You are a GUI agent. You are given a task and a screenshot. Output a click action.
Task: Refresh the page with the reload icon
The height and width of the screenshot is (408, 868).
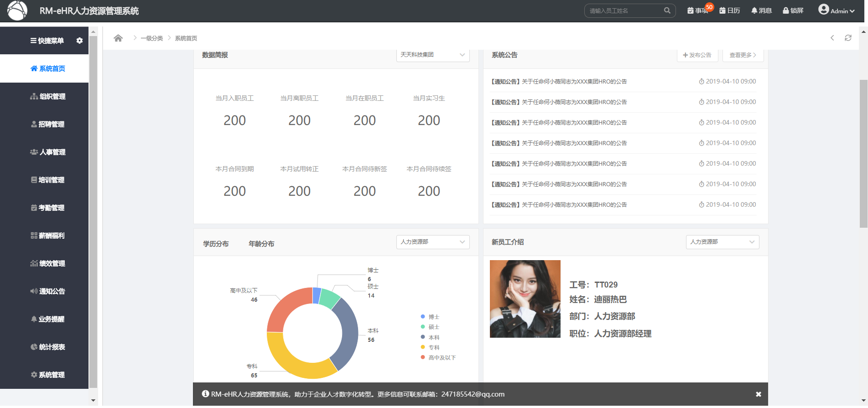[848, 38]
